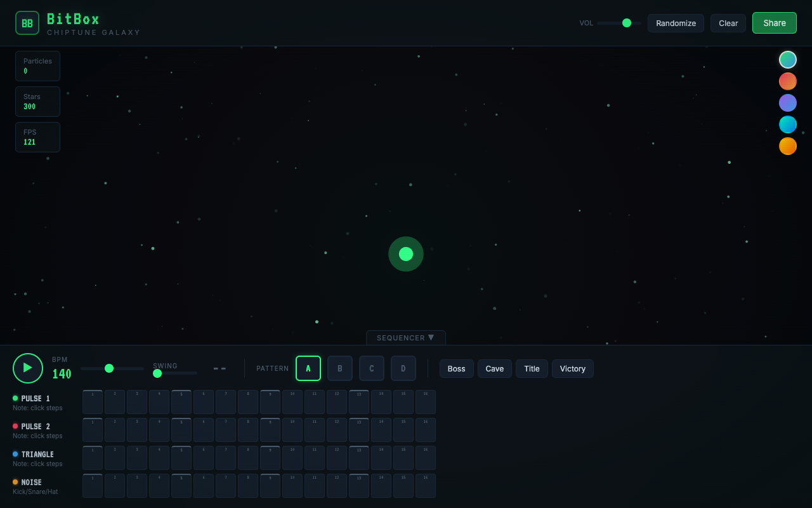Clear the current pattern
The image size is (812, 508).
(728, 23)
